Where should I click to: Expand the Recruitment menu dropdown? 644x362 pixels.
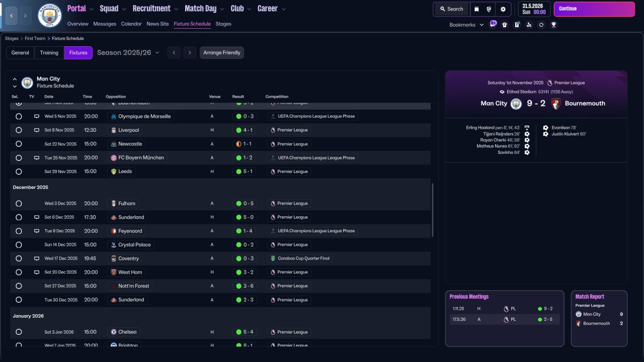[x=176, y=9]
